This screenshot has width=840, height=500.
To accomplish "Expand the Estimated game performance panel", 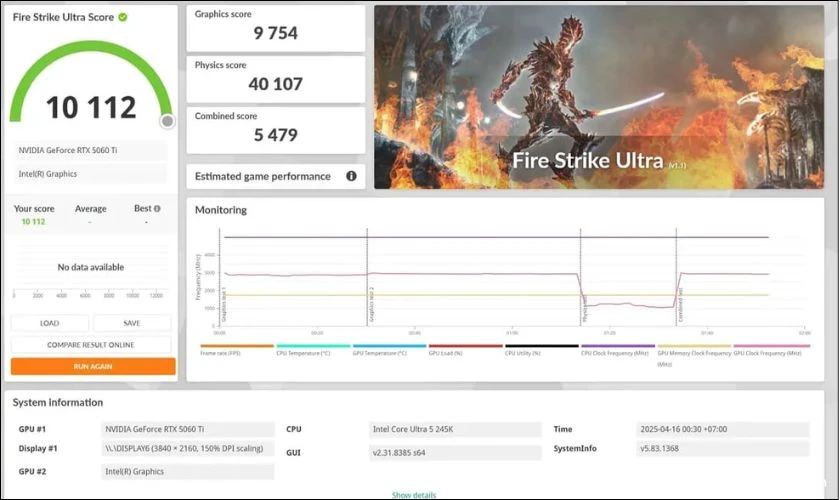I will pos(275,176).
